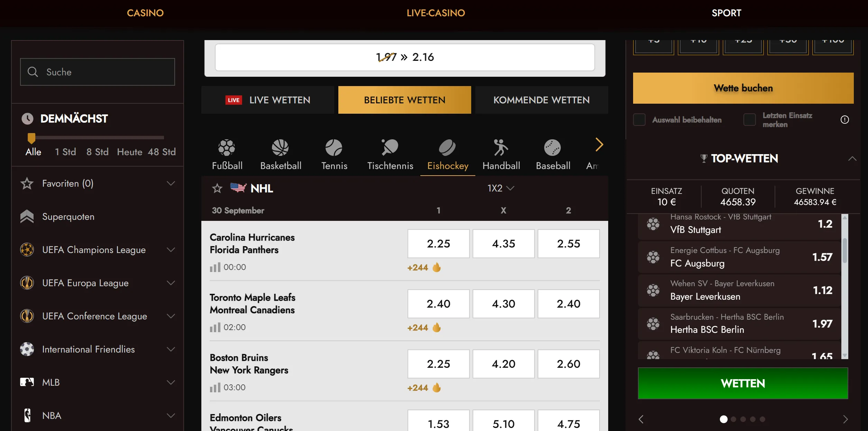Click the International Friendlies ball icon
Screen dimensions: 868x431
click(27, 349)
